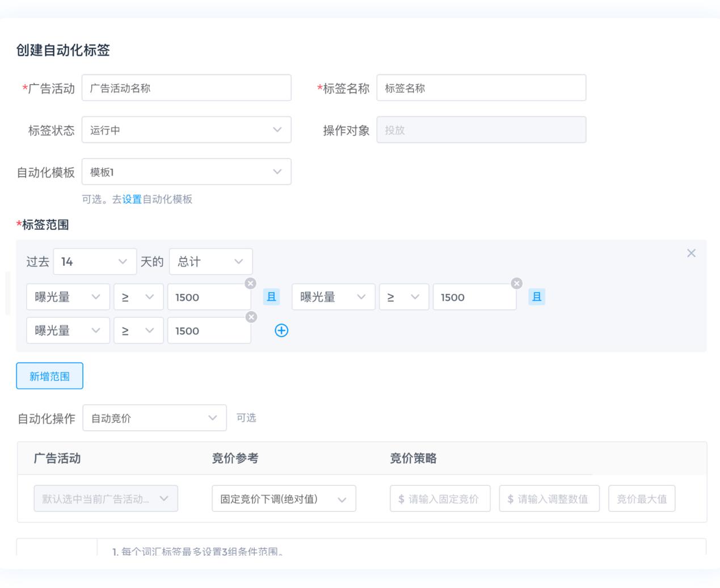Expand the 自动化模板 dropdown
Image resolution: width=720 pixels, height=588 pixels.
click(186, 172)
